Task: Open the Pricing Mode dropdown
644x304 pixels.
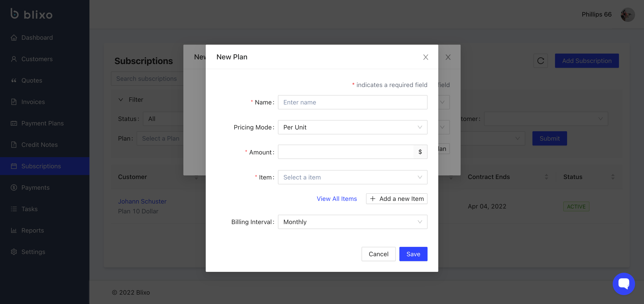Action: (x=352, y=127)
